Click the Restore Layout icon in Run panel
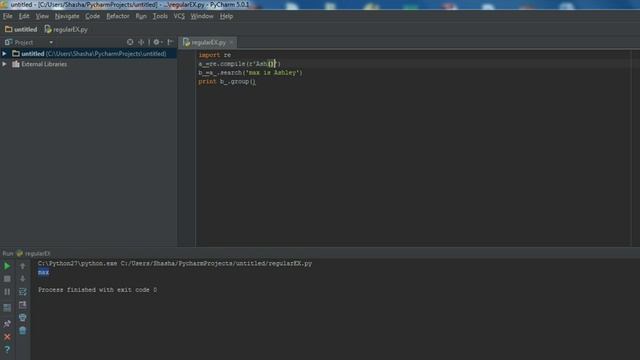 pyautogui.click(x=7, y=308)
